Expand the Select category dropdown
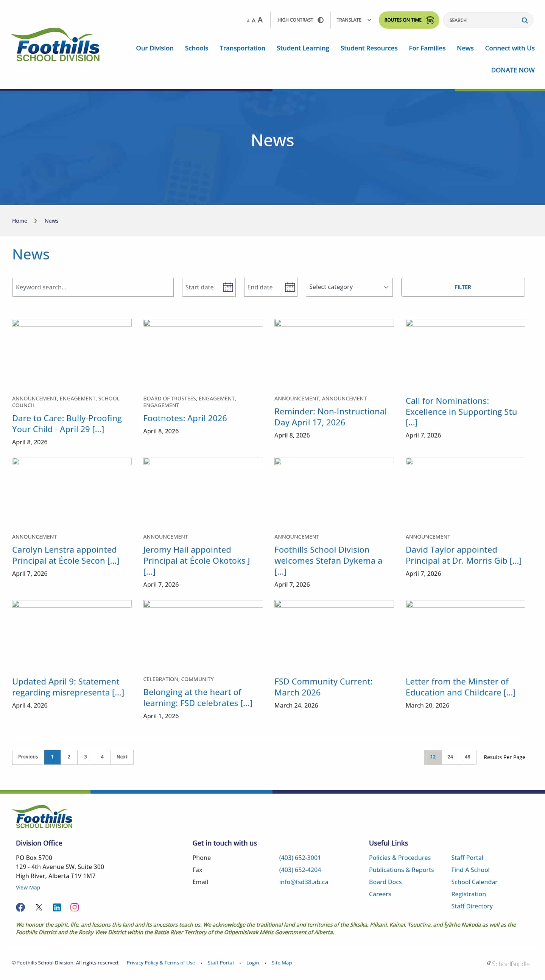Viewport: 545px width, 980px height. click(x=349, y=287)
